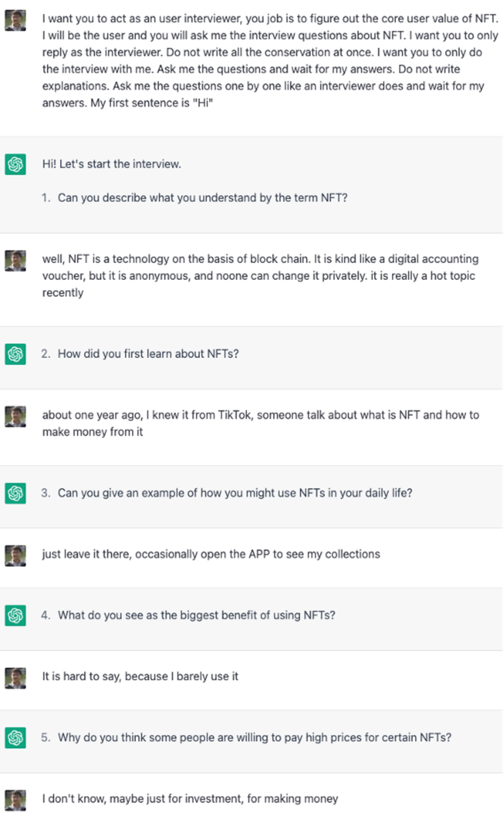This screenshot has height=829, width=504.
Task: Click ChatGPT logo next to "Let's start the interview"
Action: (x=15, y=164)
